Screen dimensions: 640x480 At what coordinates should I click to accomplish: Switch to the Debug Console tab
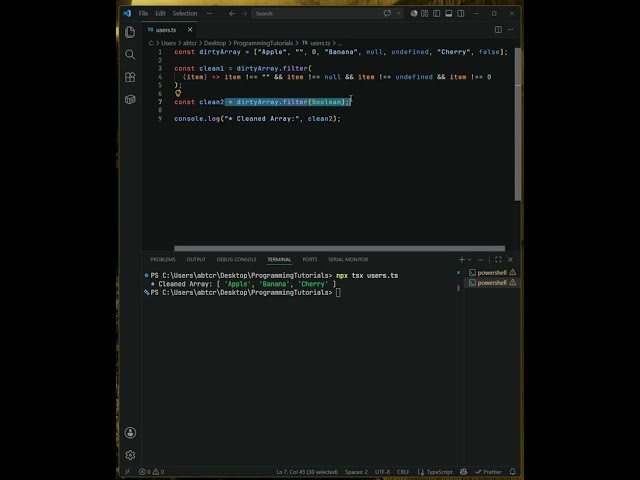[x=236, y=260]
